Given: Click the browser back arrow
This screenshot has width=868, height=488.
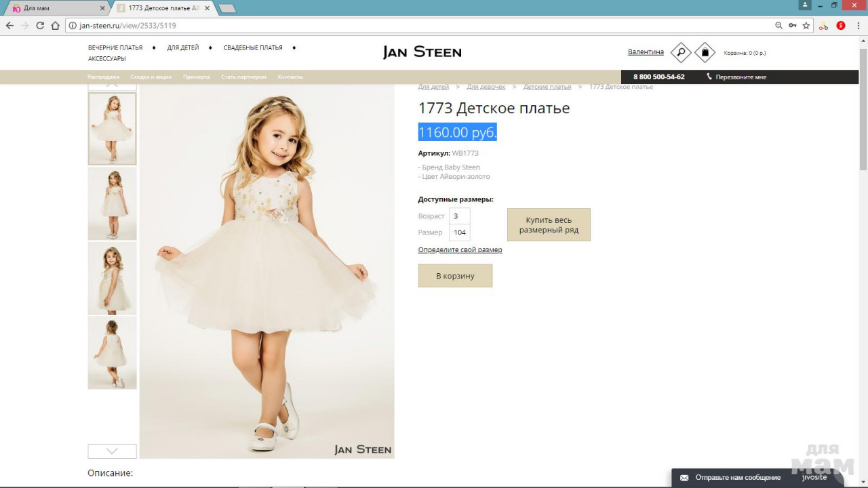Looking at the screenshot, I should [x=9, y=26].
